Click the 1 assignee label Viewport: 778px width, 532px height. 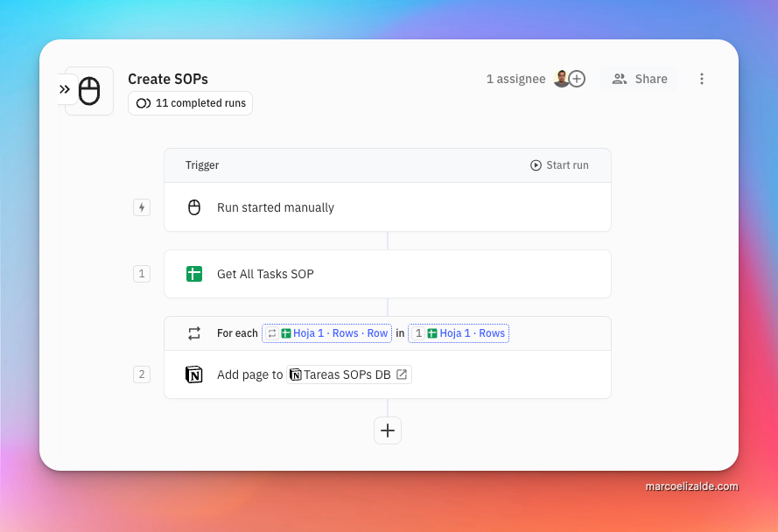(516, 79)
